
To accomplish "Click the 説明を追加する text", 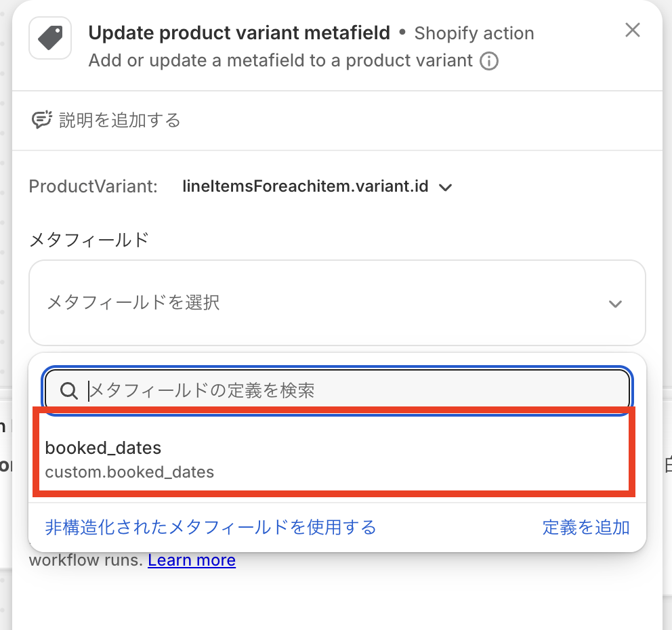I will click(120, 121).
